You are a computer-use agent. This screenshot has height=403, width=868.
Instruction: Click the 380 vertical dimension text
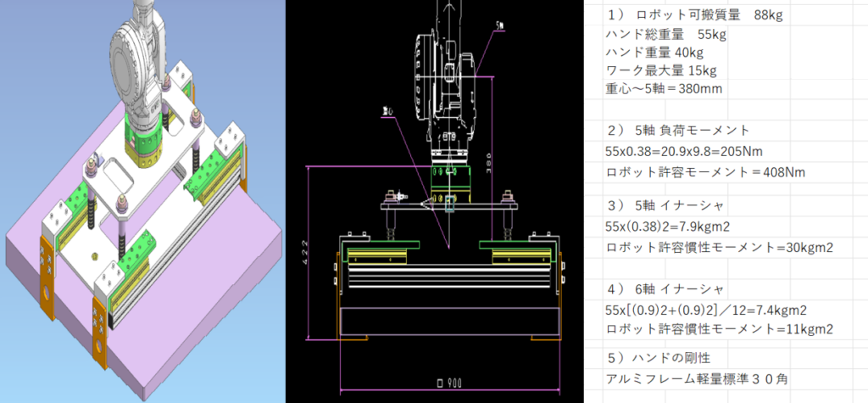(487, 163)
